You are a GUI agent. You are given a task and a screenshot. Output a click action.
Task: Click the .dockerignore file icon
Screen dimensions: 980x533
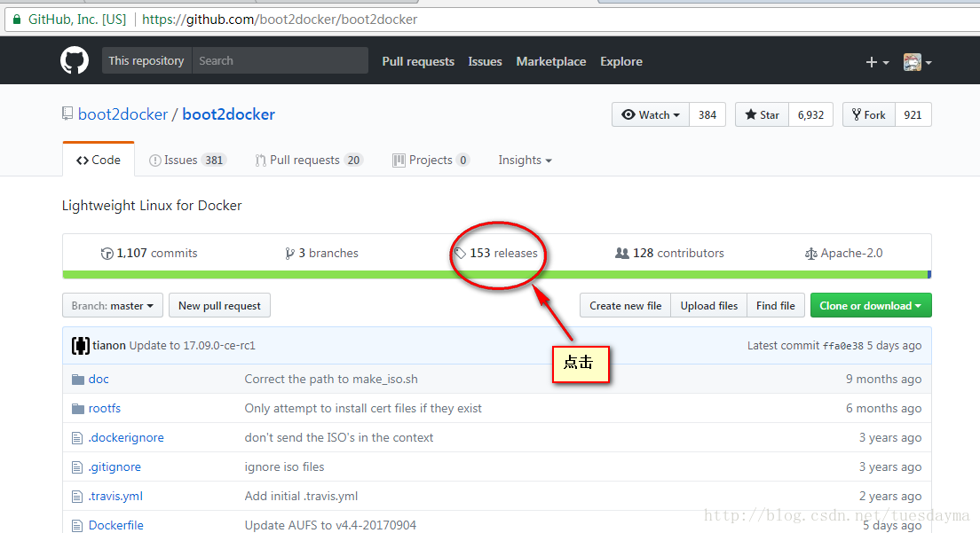point(77,437)
